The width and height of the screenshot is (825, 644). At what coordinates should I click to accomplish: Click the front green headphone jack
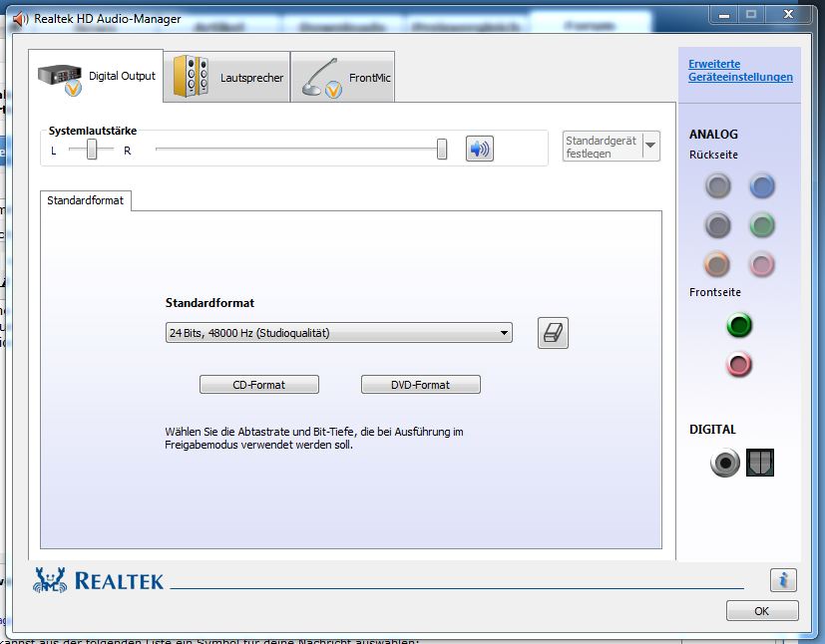tap(739, 325)
